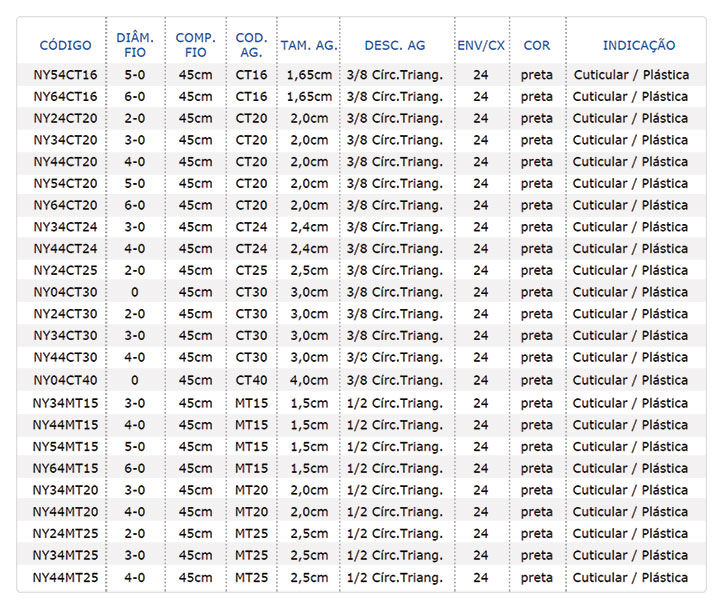Select the ENV/CX column header

click(x=481, y=45)
